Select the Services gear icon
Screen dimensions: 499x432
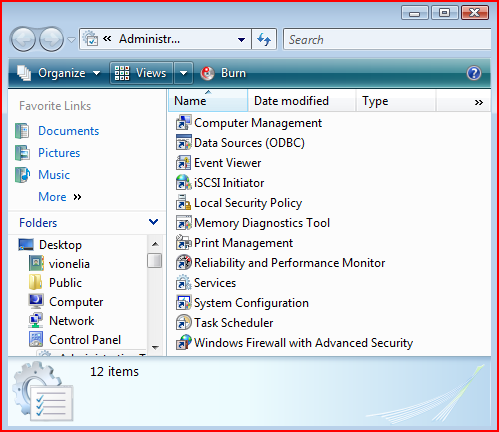[183, 283]
